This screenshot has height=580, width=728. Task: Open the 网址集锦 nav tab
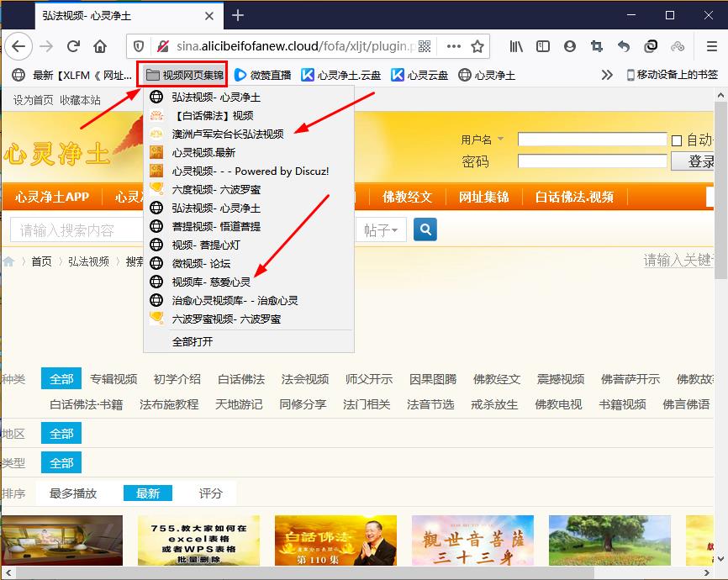[483, 197]
